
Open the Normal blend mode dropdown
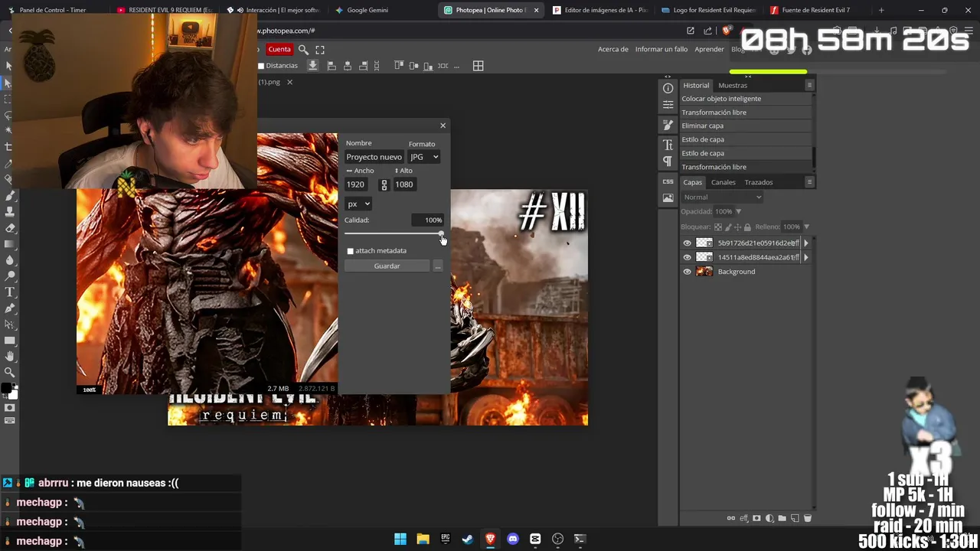click(722, 197)
